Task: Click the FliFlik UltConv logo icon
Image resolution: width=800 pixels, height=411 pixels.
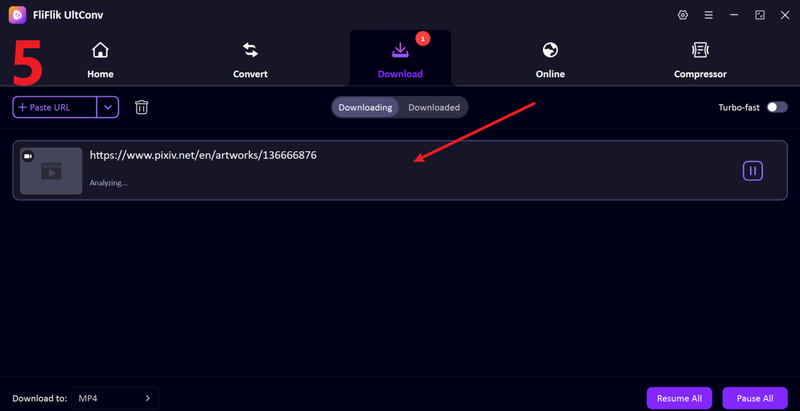Action: 17,15
